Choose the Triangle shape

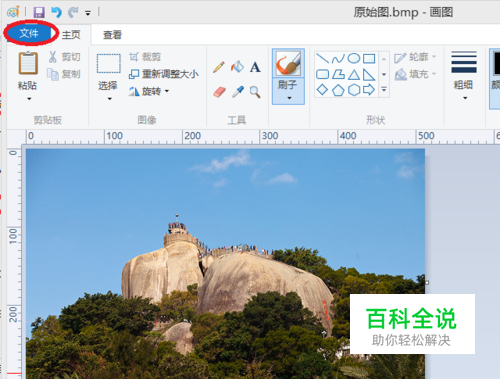click(354, 74)
